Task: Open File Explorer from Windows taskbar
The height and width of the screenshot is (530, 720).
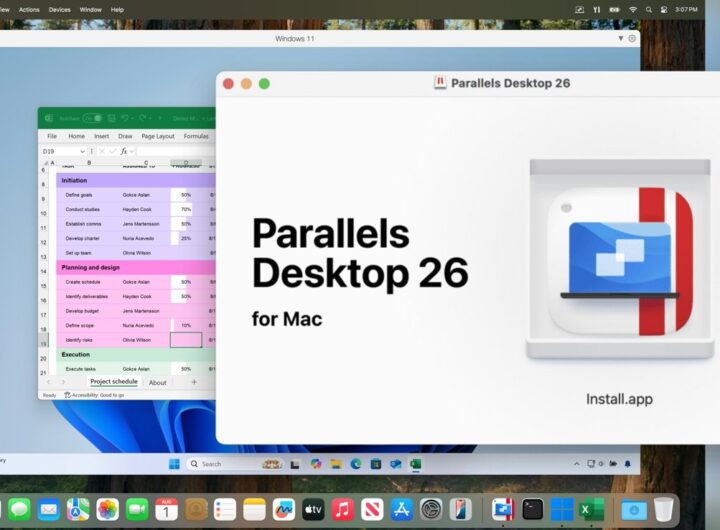Action: (336, 464)
